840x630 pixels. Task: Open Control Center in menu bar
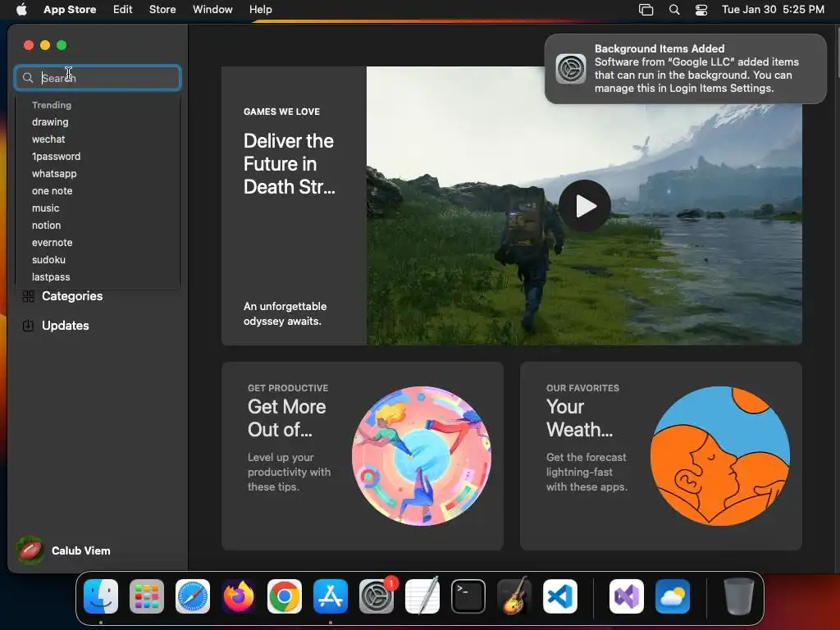pyautogui.click(x=701, y=10)
